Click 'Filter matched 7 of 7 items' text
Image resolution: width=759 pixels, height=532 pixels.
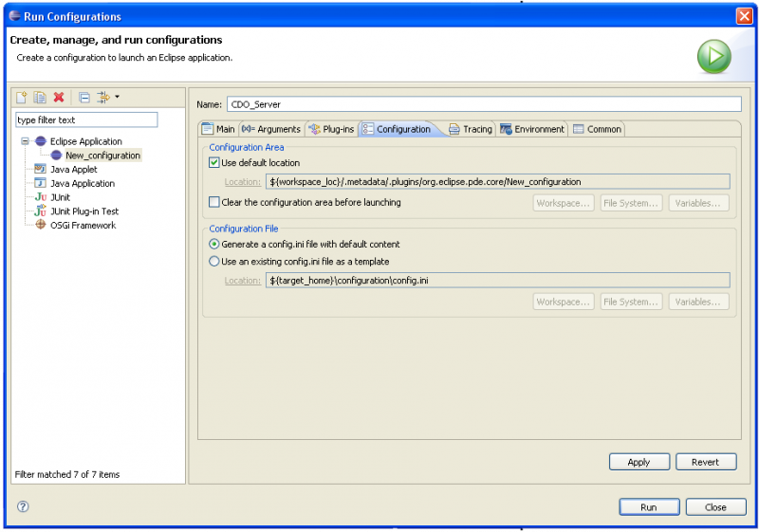(67, 474)
